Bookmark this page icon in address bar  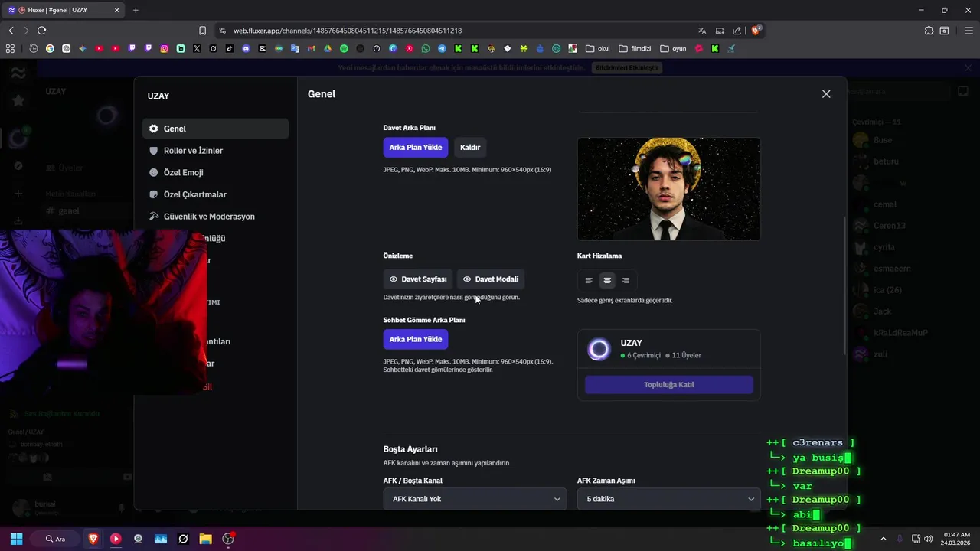click(x=202, y=31)
